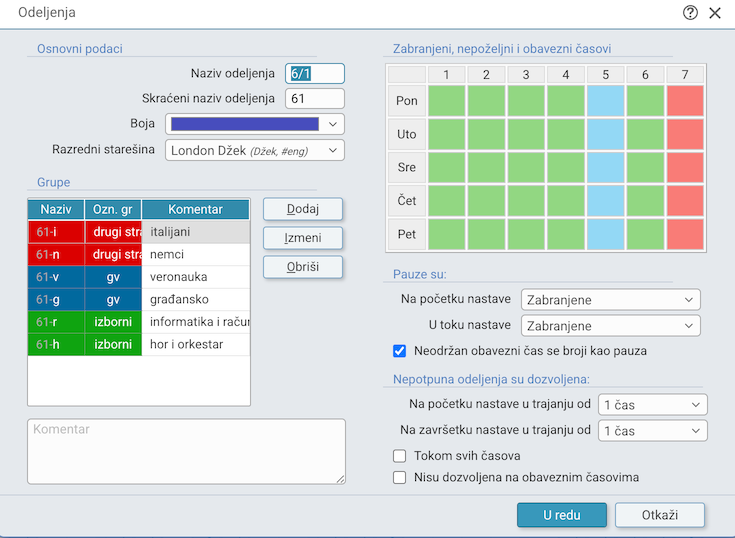Open Na završetku nastave u trajanju od dropdown
Image resolution: width=735 pixels, height=538 pixels.
(x=652, y=431)
